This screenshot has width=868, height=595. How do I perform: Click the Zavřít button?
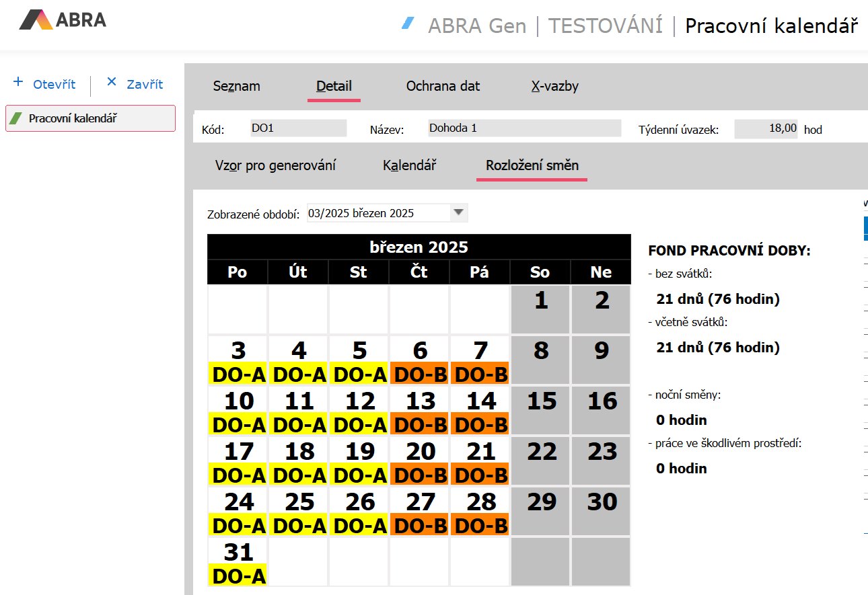tap(145, 85)
